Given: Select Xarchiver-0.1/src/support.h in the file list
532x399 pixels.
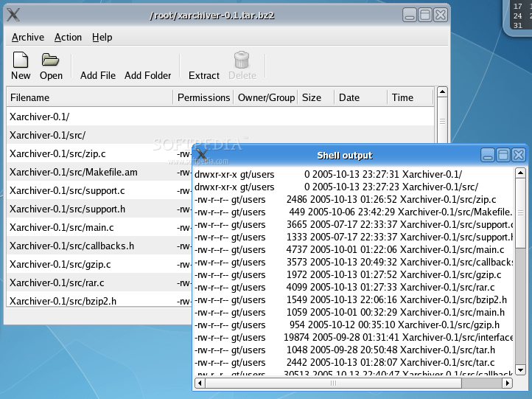Looking at the screenshot, I should click(99, 209).
